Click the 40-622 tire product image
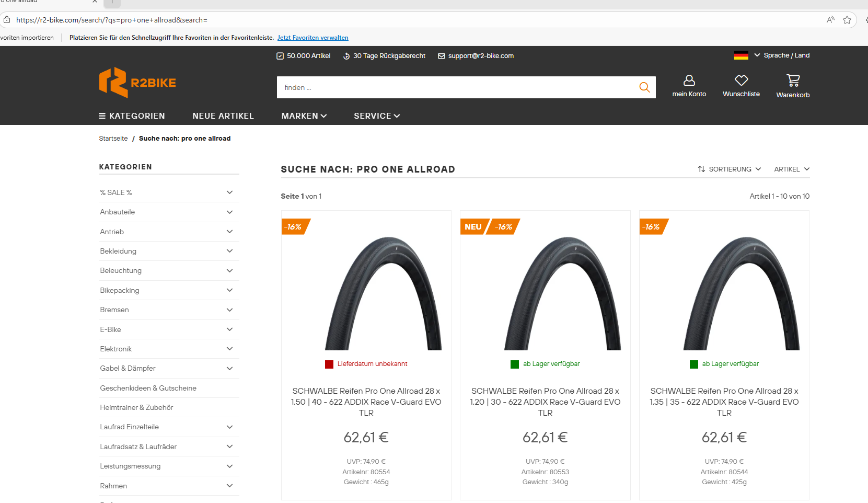868x503 pixels. [x=384, y=293]
